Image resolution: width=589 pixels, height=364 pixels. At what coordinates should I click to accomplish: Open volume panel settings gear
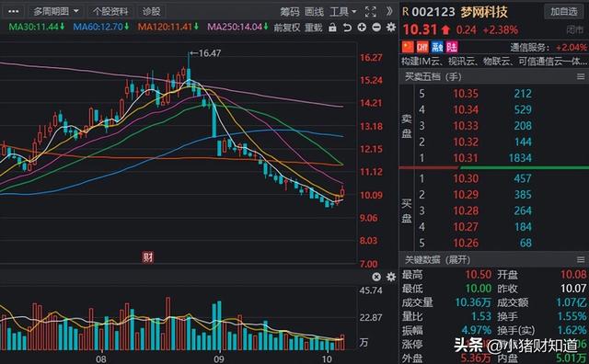(x=391, y=277)
